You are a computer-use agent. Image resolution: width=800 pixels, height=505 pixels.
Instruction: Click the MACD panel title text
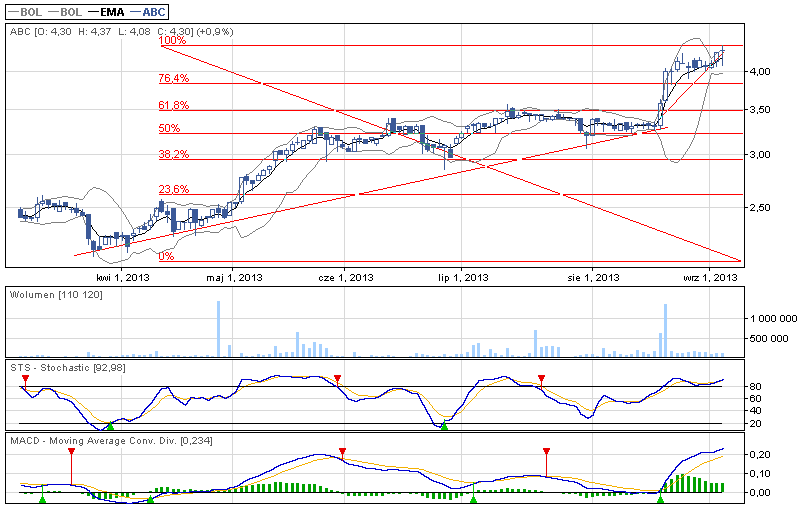(x=111, y=441)
